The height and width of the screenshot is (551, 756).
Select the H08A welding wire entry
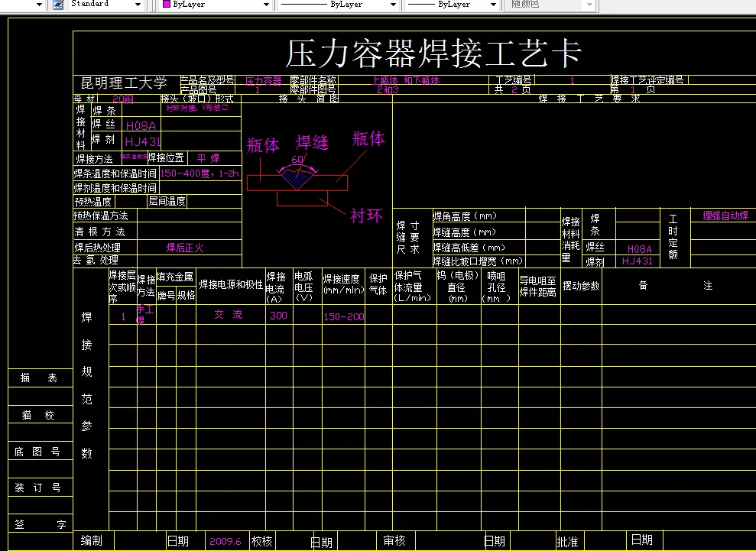142,125
